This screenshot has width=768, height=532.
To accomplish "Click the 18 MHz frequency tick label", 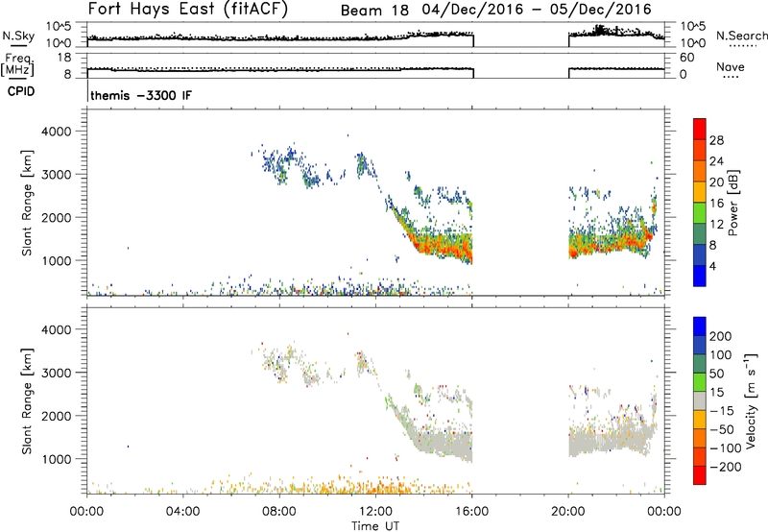I will [64, 58].
